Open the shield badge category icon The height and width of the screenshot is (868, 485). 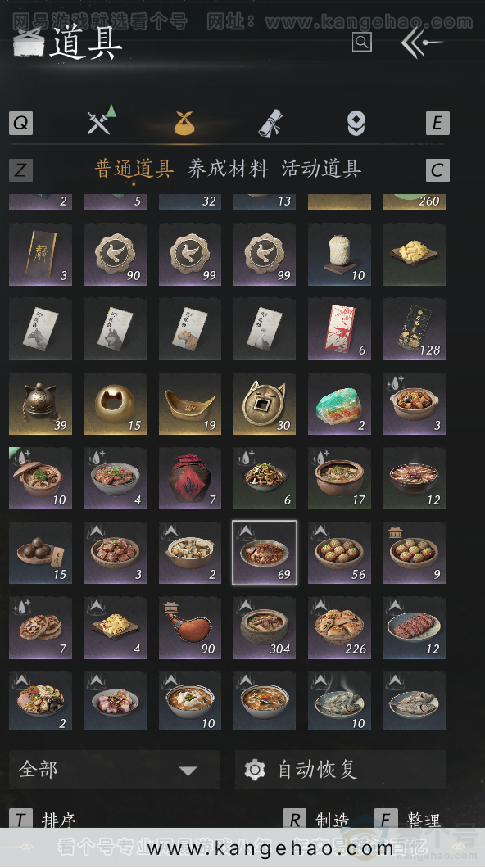tap(356, 123)
